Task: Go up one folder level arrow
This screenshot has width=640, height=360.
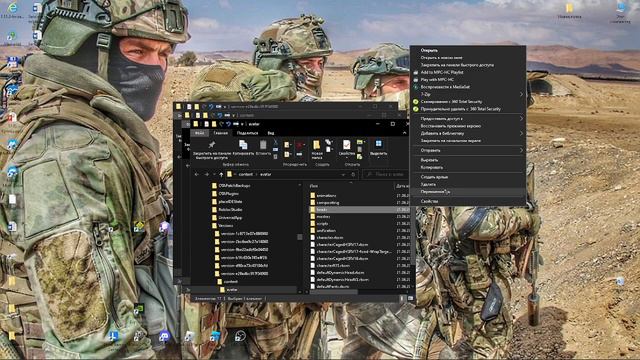Action: (221, 174)
